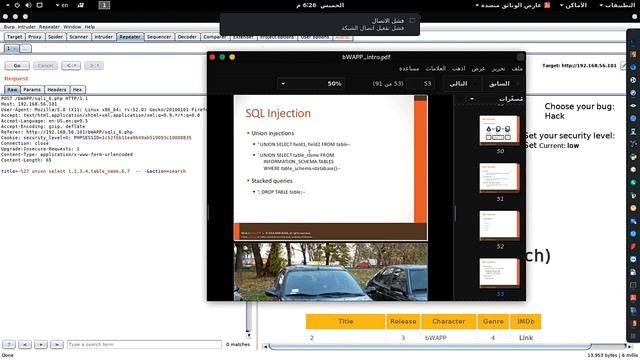Image resolution: width=640 pixels, height=360 pixels.
Task: Open the Burp menu in Burp Suite
Action: 9,27
